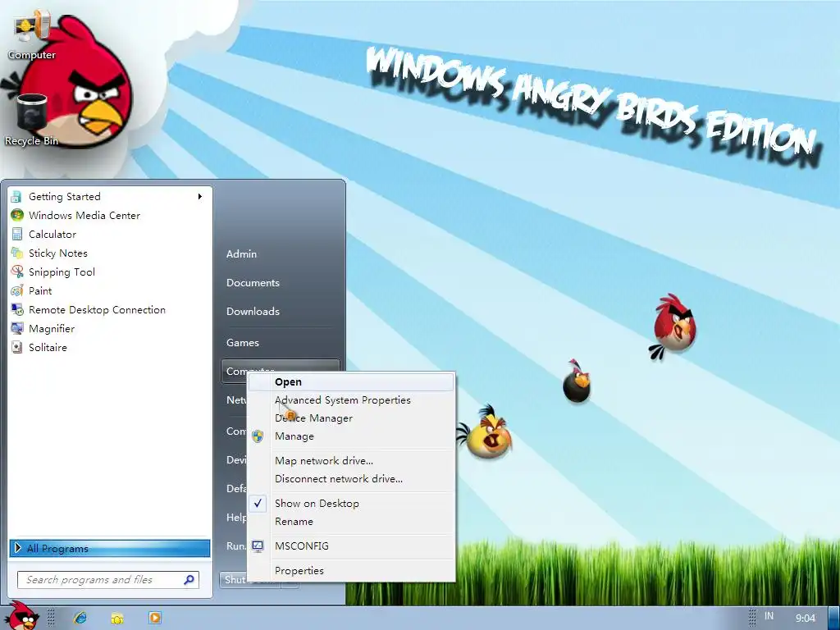Click the search magnifier icon

(x=189, y=580)
